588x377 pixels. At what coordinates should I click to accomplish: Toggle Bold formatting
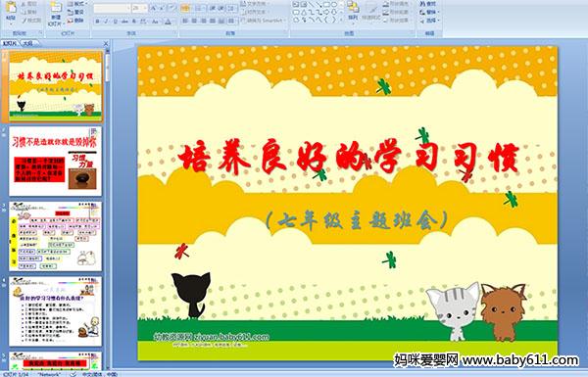click(x=97, y=21)
